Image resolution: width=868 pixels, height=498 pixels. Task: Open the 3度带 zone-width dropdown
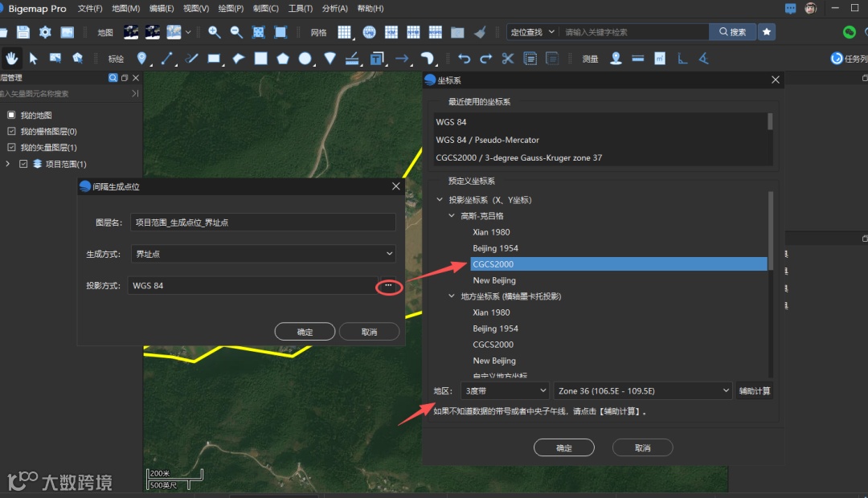(x=504, y=390)
